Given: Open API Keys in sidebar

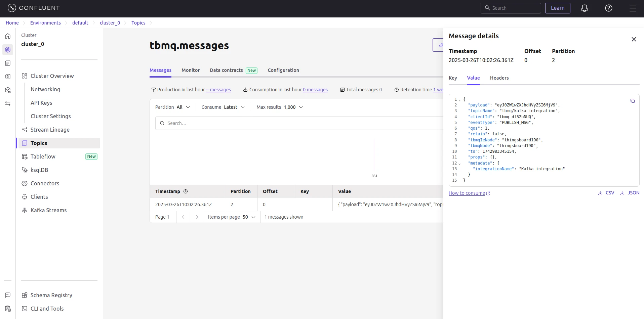Looking at the screenshot, I should pyautogui.click(x=41, y=103).
